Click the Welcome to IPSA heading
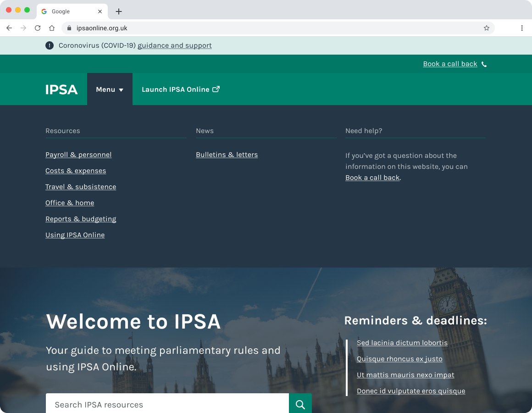 coord(133,321)
